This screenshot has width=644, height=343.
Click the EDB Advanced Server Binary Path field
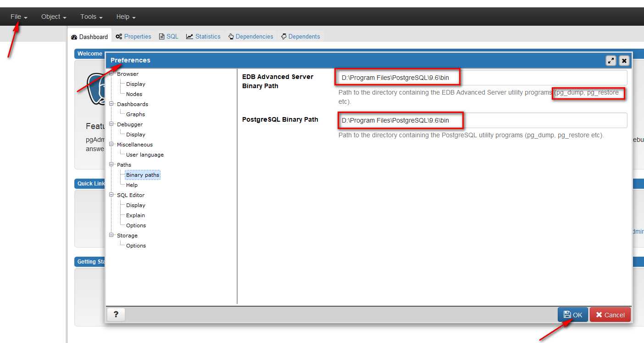(x=483, y=78)
